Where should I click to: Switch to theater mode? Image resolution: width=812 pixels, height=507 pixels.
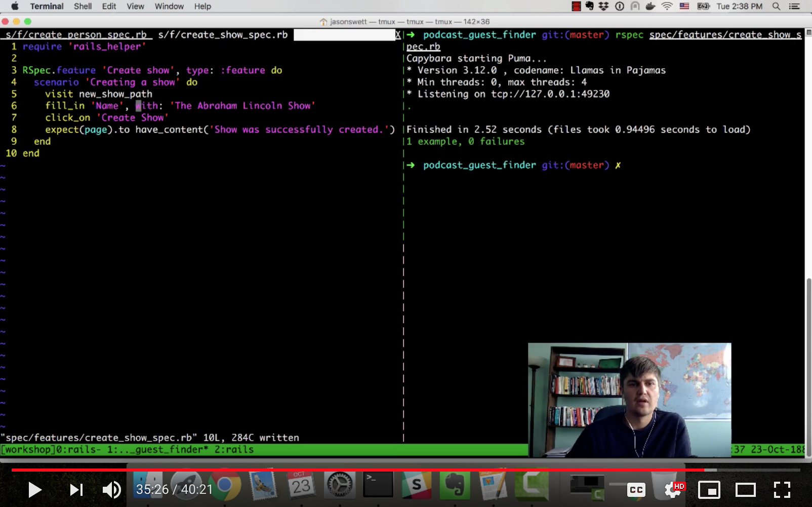coord(745,489)
